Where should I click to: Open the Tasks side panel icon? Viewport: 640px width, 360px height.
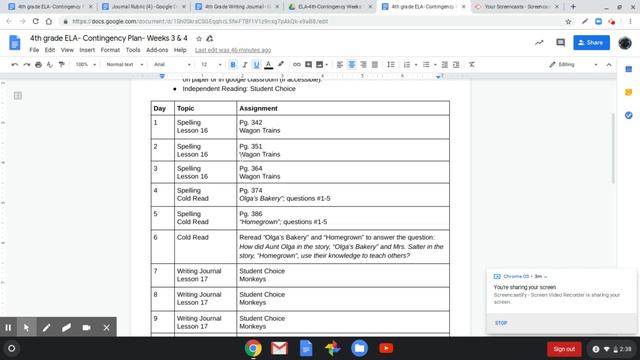coord(629,116)
